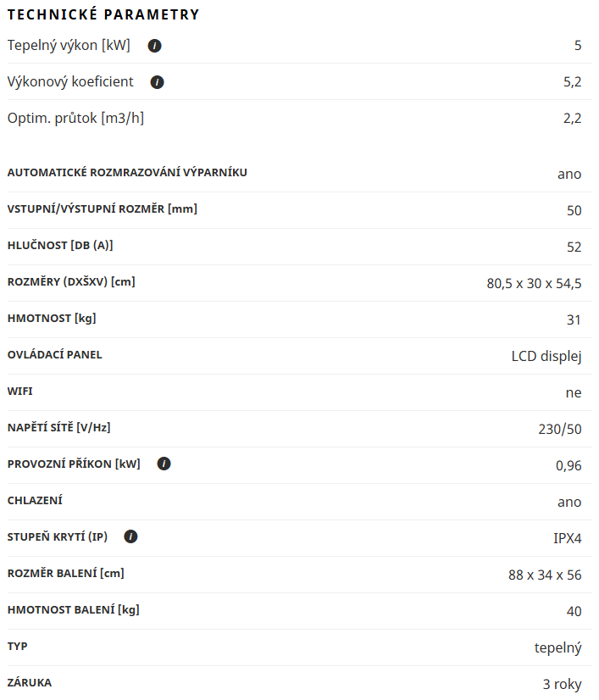This screenshot has width=599, height=700.
Task: Click the ZÁRUKA row label
Action: pos(30,682)
